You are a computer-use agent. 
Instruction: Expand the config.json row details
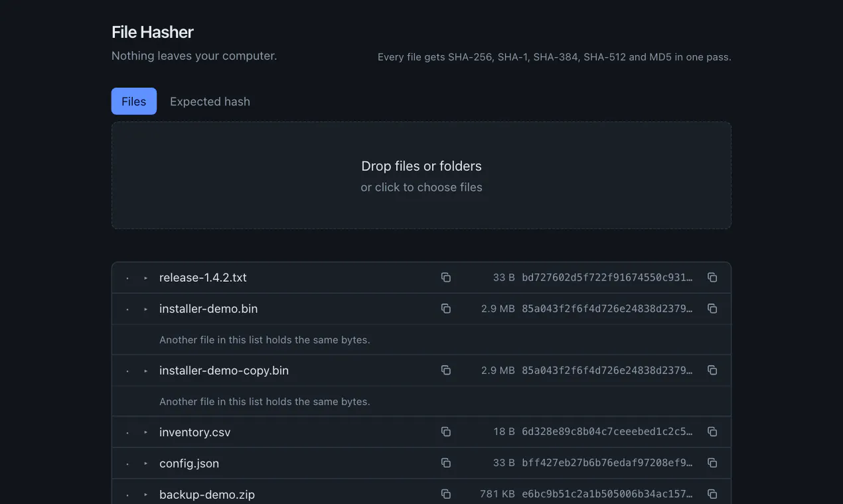(x=146, y=464)
